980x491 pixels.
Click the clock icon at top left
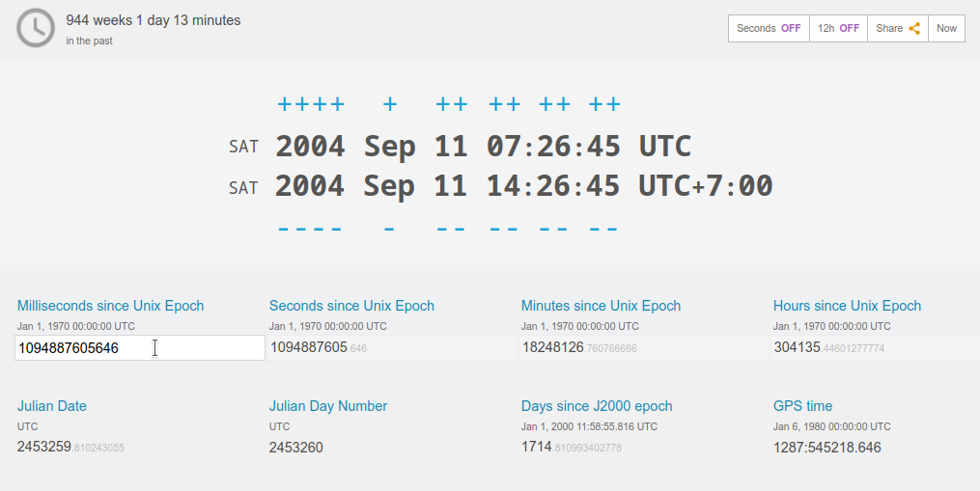[36, 28]
